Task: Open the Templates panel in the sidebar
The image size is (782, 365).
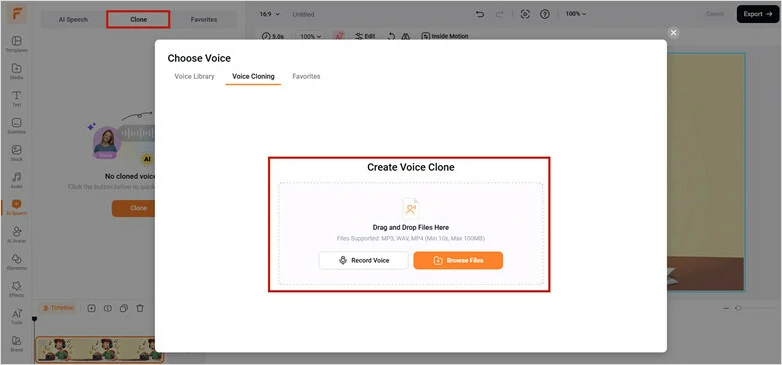Action: pos(16,44)
